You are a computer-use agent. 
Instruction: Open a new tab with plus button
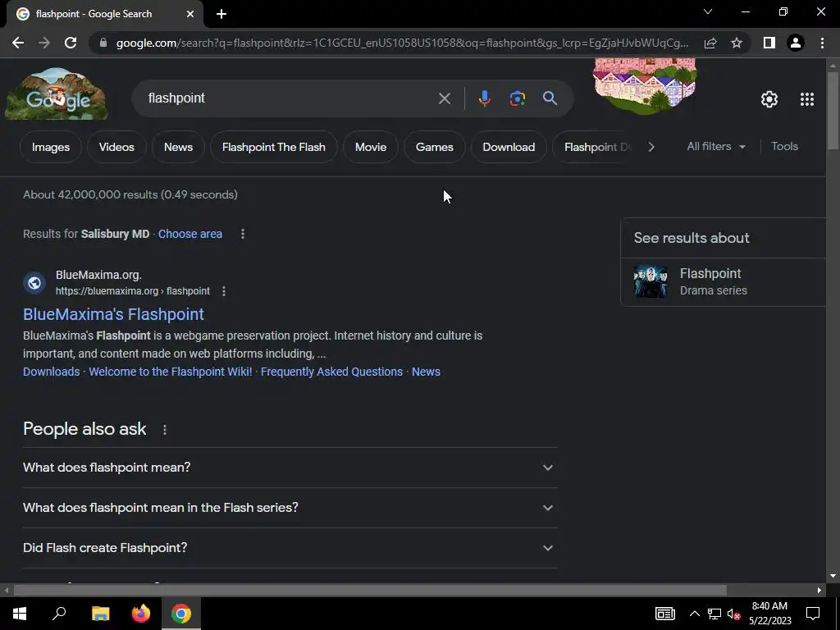click(x=221, y=14)
